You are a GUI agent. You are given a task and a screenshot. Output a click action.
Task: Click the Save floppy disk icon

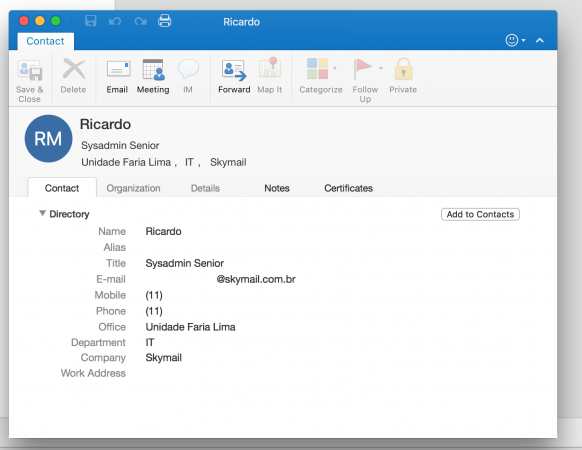(x=91, y=21)
